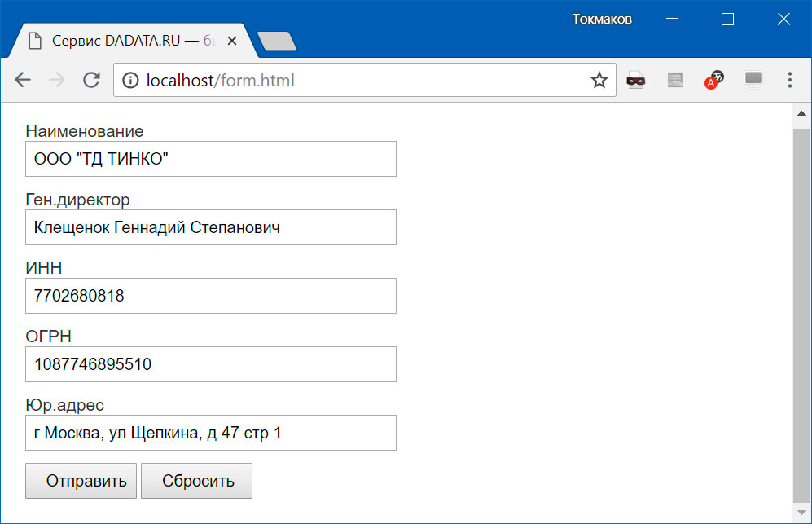Click the gray monitor extension icon

coord(753,80)
